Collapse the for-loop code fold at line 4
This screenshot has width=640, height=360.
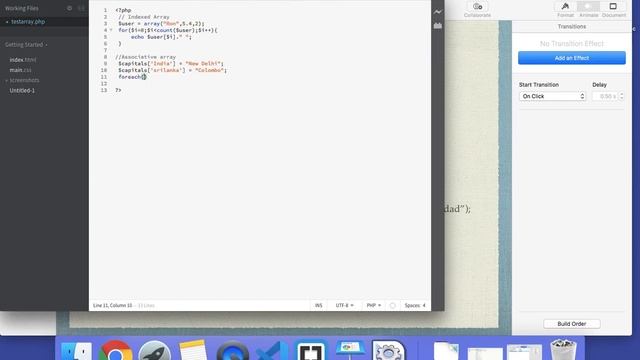pos(111,30)
